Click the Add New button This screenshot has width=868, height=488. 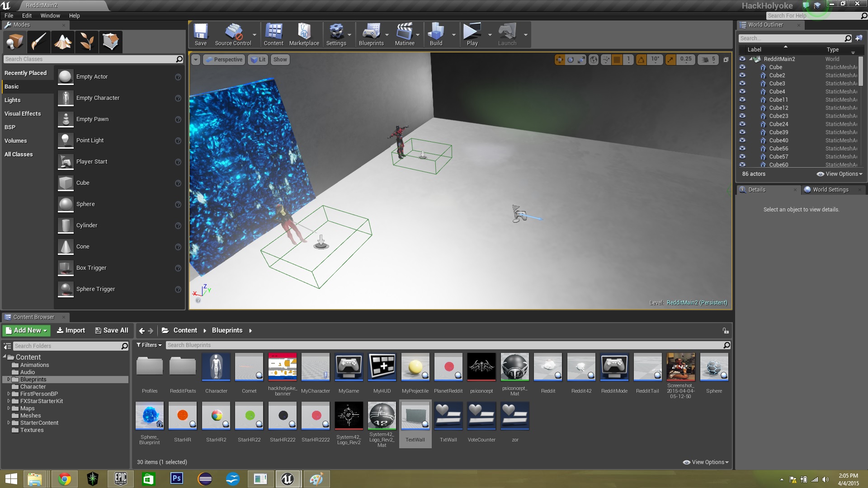point(26,331)
